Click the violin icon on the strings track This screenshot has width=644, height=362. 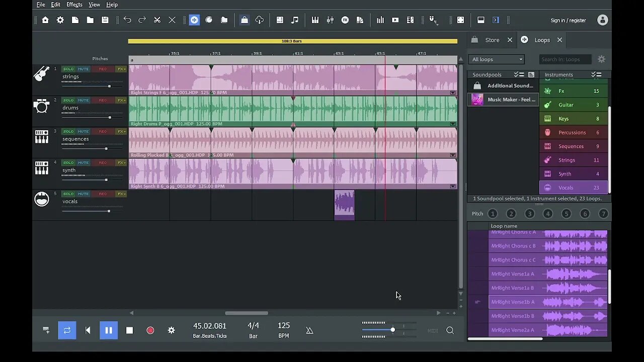tap(41, 74)
